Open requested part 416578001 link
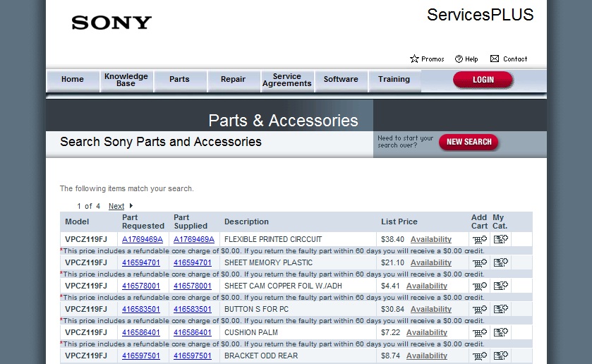Viewport: 592px width, 364px height. tap(141, 286)
